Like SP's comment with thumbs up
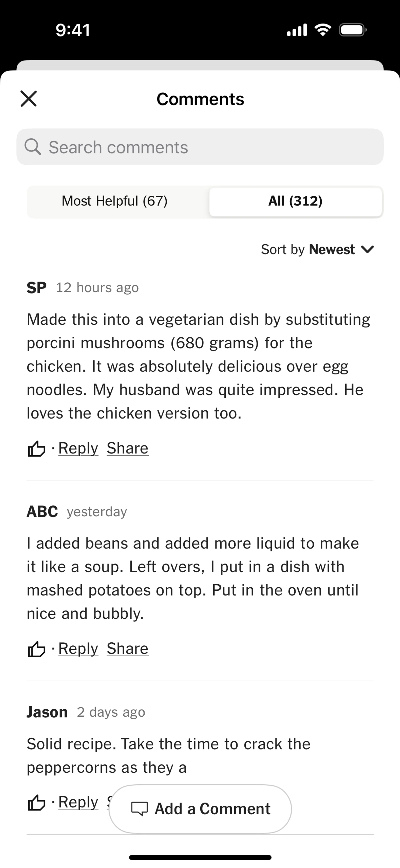The width and height of the screenshot is (400, 868). tap(36, 449)
